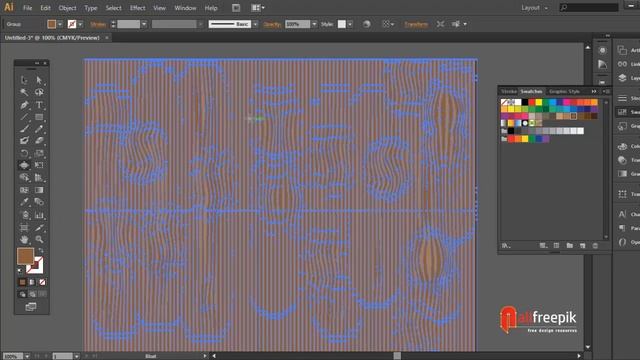The image size is (640, 360).
Task: Click Recolor Artwork icon in control bar
Action: tap(367, 24)
